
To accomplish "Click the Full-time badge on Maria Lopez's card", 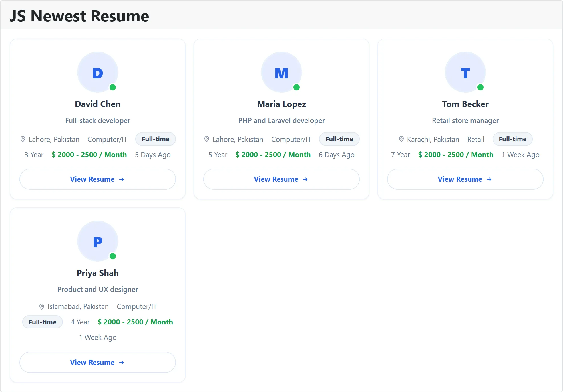I will (x=339, y=139).
